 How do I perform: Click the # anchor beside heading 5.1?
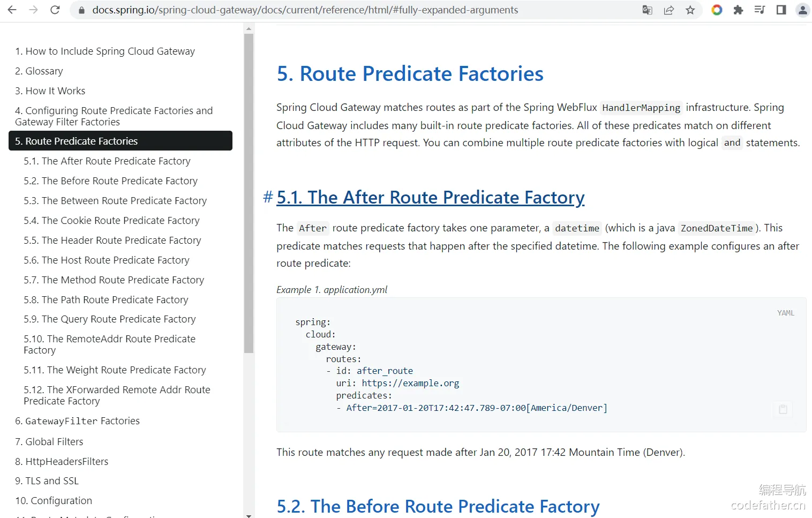pos(268,197)
